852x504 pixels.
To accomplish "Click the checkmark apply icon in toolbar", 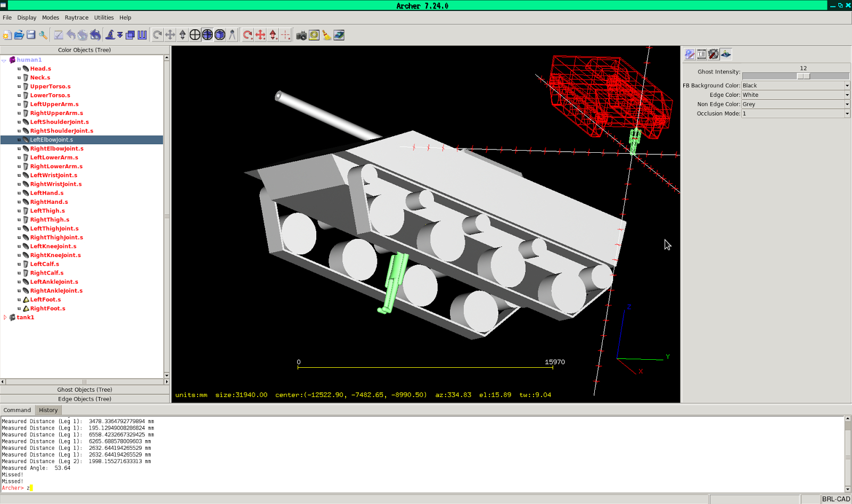I will 59,35.
